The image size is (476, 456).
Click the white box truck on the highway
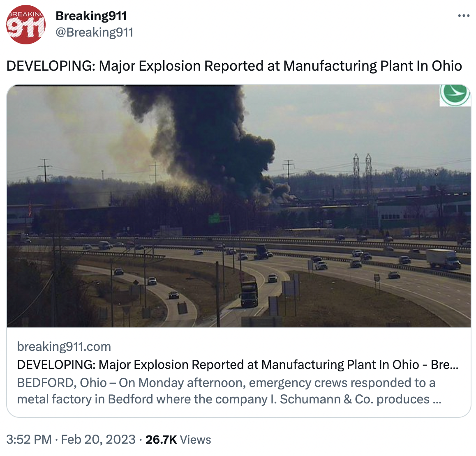pos(443,259)
